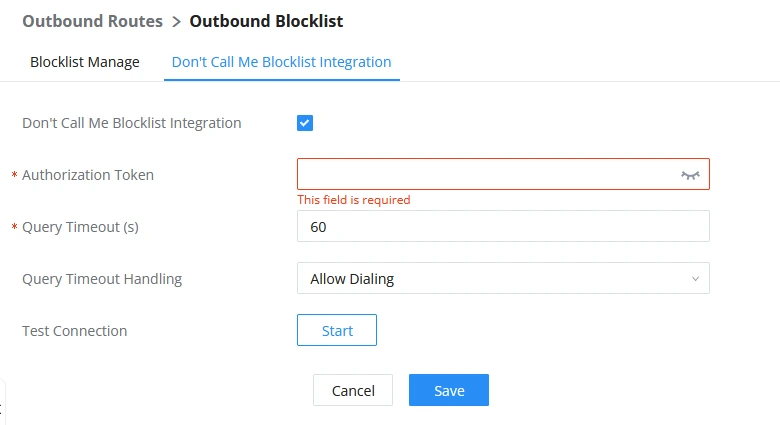Screen dimensions: 780x425
Task: Reveal the hidden Authorization Token with the eye icon
Action: point(690,175)
